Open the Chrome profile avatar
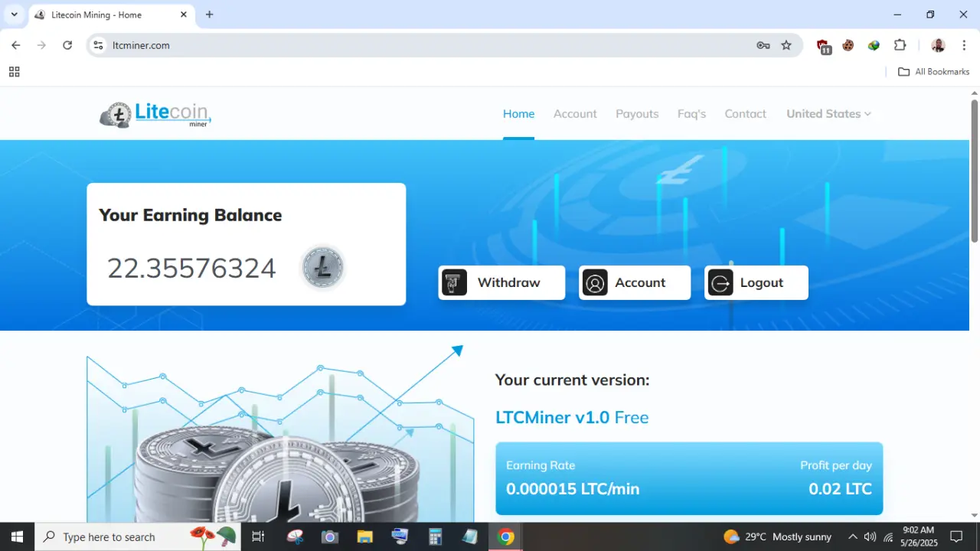980x551 pixels. [938, 45]
